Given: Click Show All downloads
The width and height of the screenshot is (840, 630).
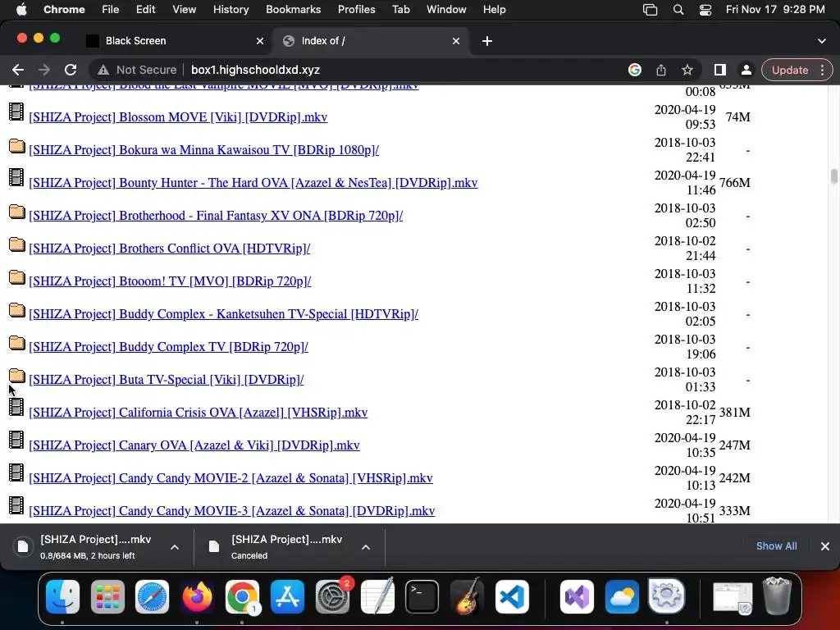Looking at the screenshot, I should [776, 546].
